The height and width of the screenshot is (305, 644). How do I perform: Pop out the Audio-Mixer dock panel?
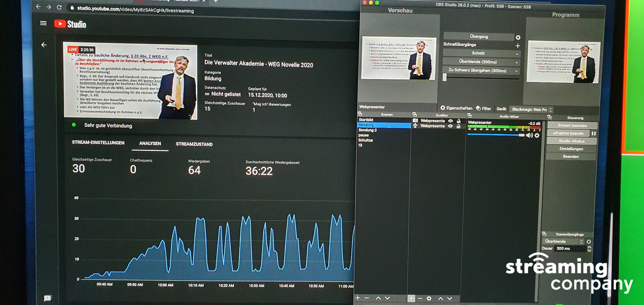click(x=469, y=115)
